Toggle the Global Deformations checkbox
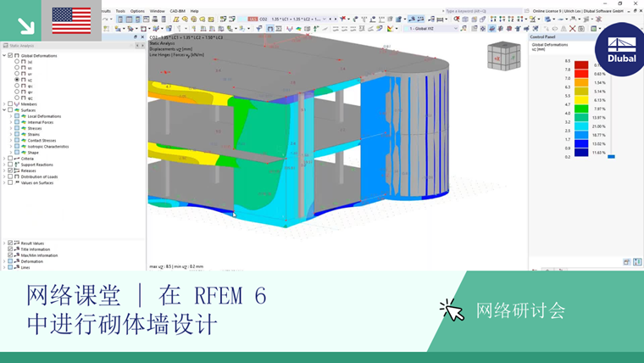The image size is (644, 363). 10,55
